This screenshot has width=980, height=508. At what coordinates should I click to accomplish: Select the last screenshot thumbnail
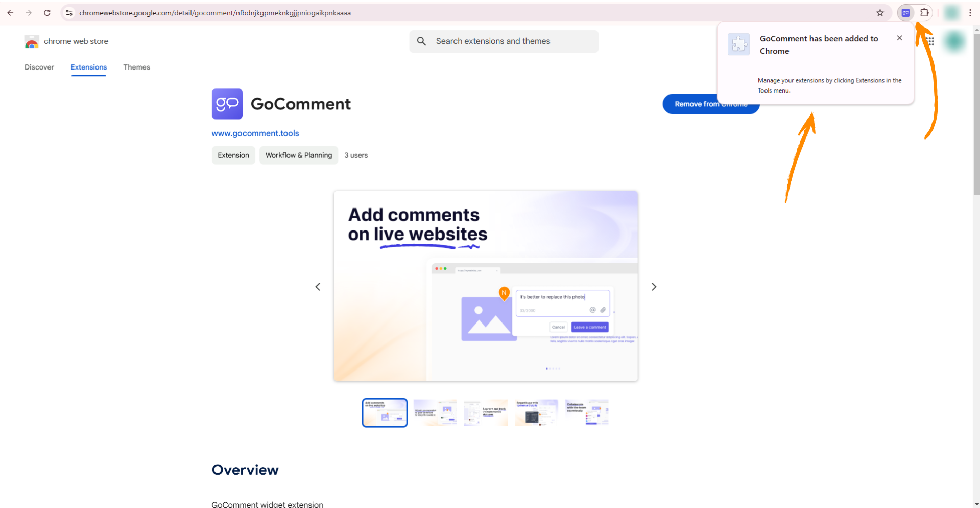coord(587,412)
